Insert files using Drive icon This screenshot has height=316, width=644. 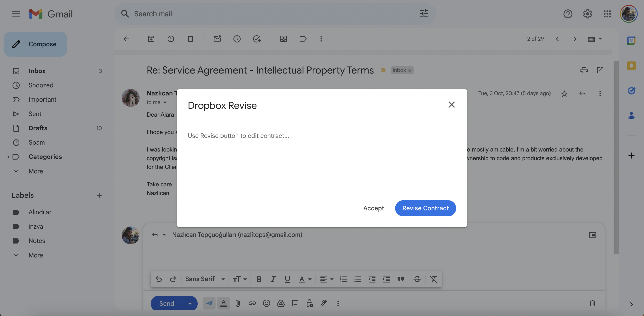[281, 303]
